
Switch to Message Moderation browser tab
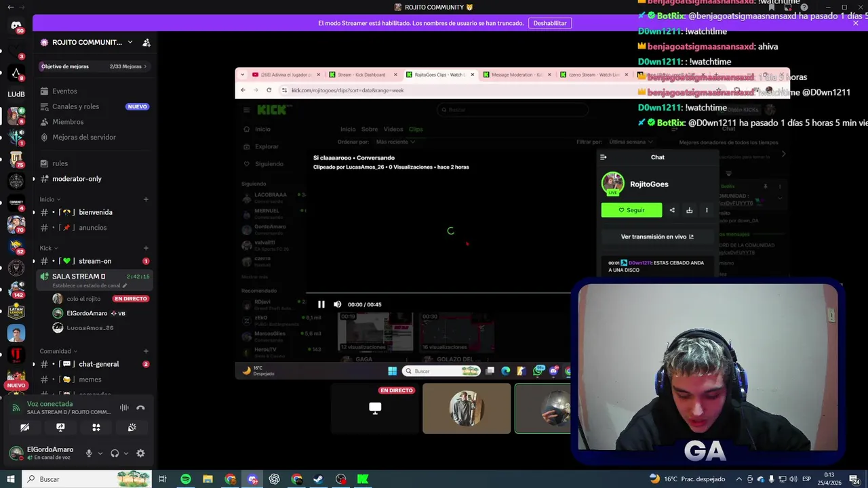coord(517,75)
